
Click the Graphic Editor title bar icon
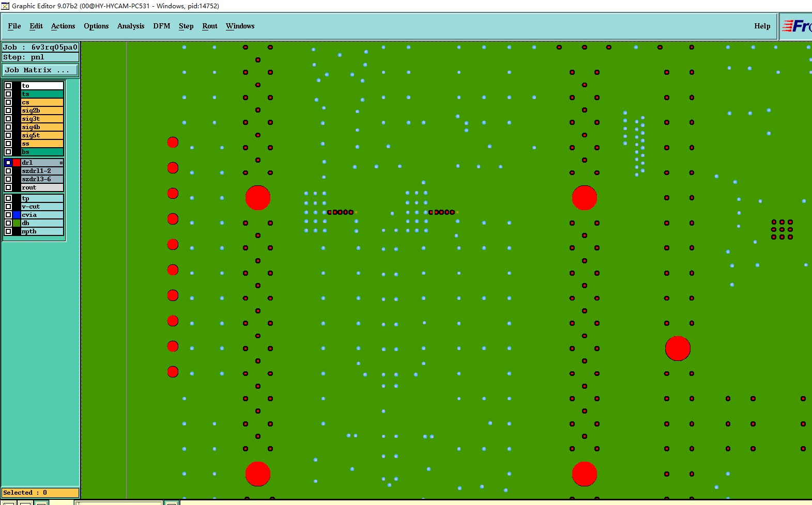[x=5, y=6]
